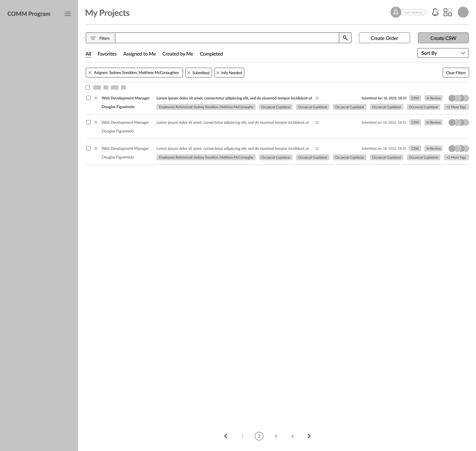Open the Sort By dropdown

pos(443,53)
